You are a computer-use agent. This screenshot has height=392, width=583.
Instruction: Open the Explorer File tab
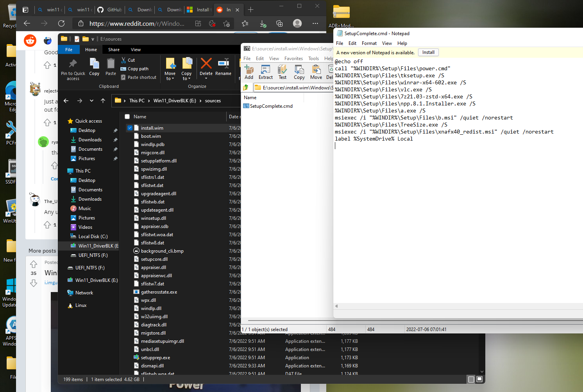(69, 50)
